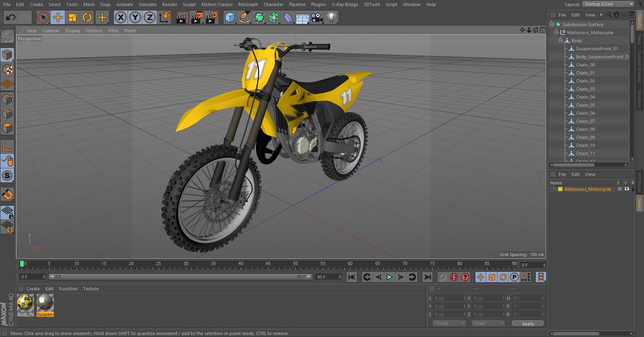644x337 pixels.
Task: Open the Scale mode dropdown
Action: tap(488, 323)
